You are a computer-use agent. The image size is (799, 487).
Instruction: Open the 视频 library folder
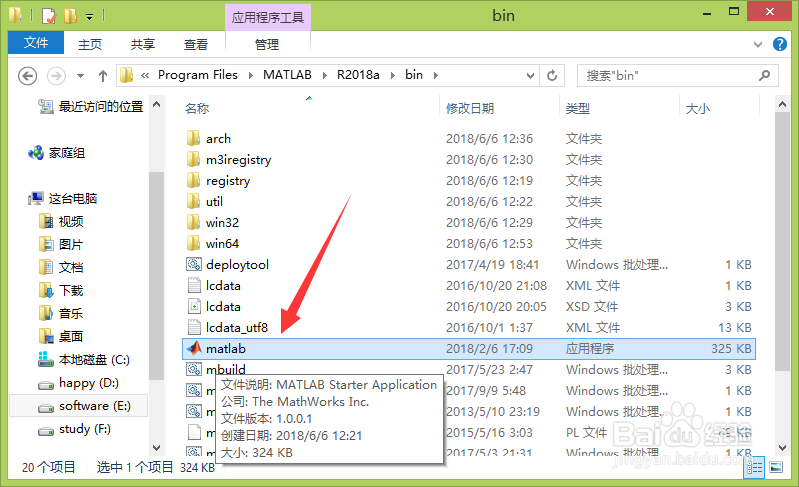(61, 222)
